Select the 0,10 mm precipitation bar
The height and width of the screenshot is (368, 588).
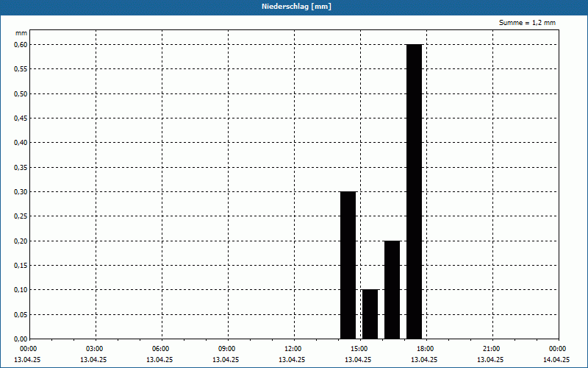370,314
